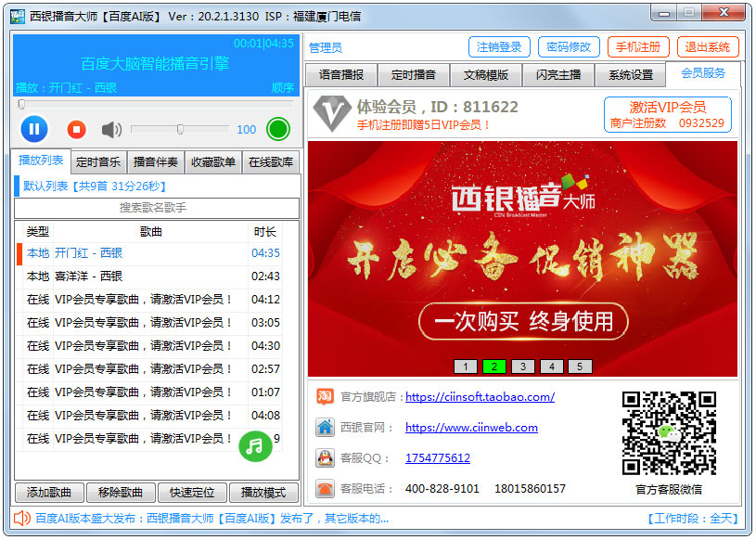The width and height of the screenshot is (756, 540).
Task: Show banner slide 1
Action: pos(466,366)
